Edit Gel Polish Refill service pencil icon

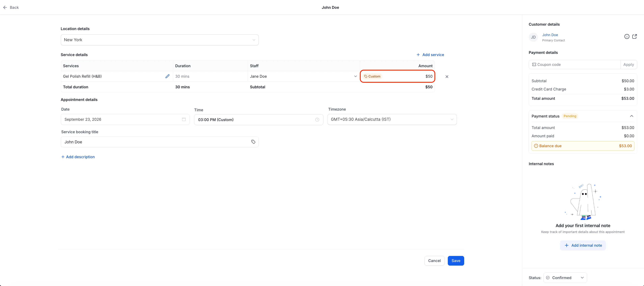click(168, 76)
